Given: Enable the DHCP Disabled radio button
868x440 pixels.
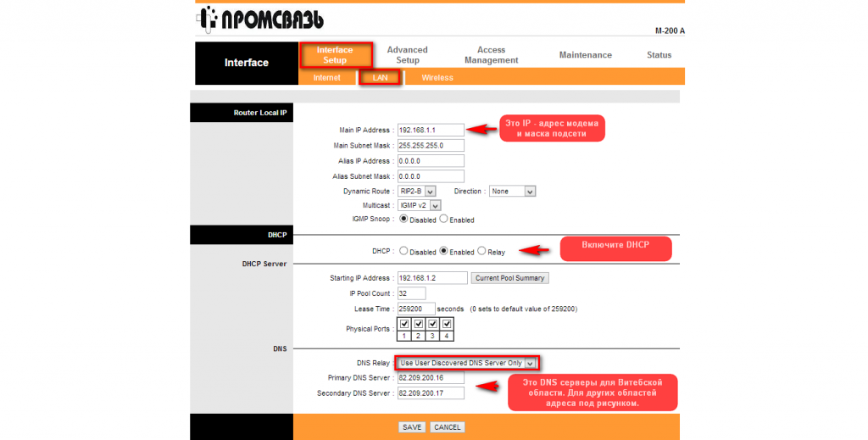Looking at the screenshot, I should [x=403, y=252].
